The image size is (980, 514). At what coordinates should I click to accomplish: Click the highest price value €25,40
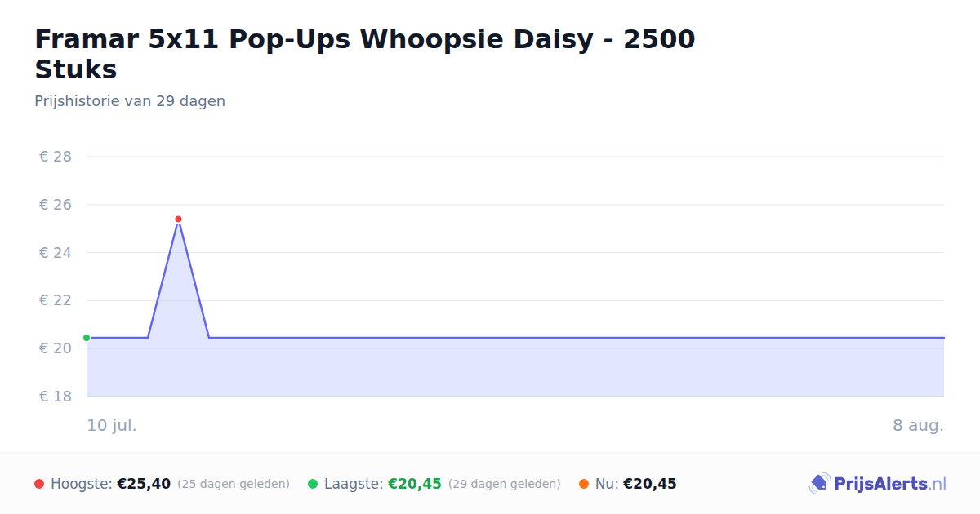[144, 484]
